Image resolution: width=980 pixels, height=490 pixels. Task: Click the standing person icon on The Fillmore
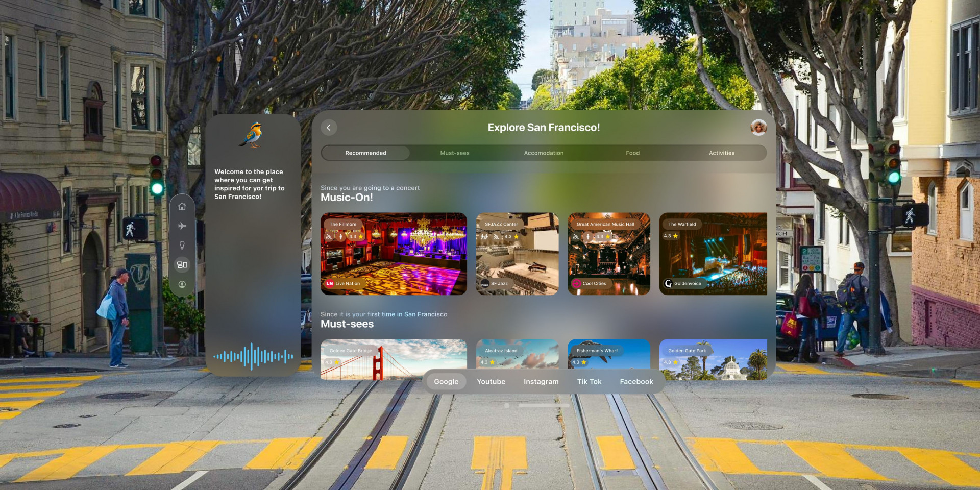(x=341, y=237)
